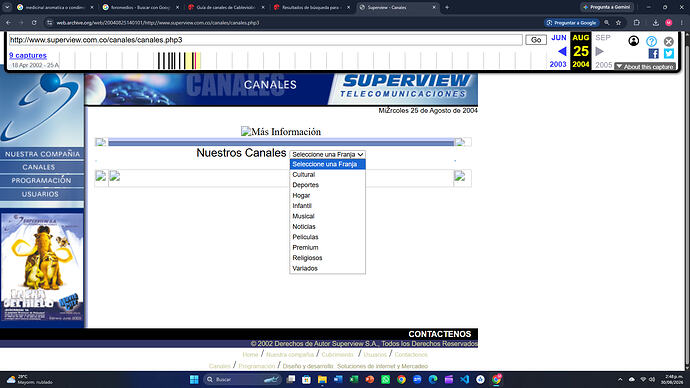Choose Cultural from the franja list

tap(327, 175)
